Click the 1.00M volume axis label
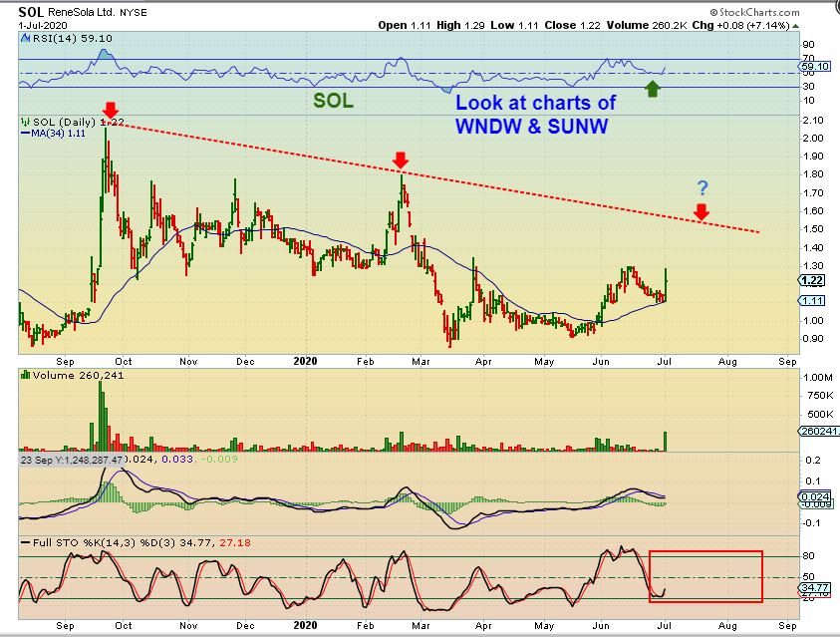 tap(818, 377)
